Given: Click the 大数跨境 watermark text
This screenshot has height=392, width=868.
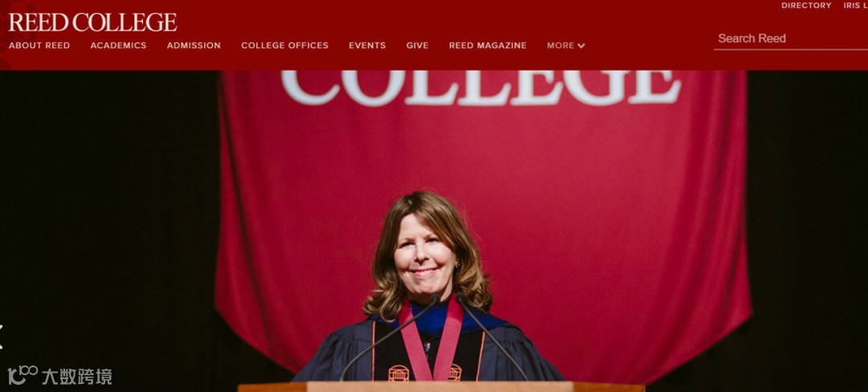Looking at the screenshot, I should pos(76,377).
